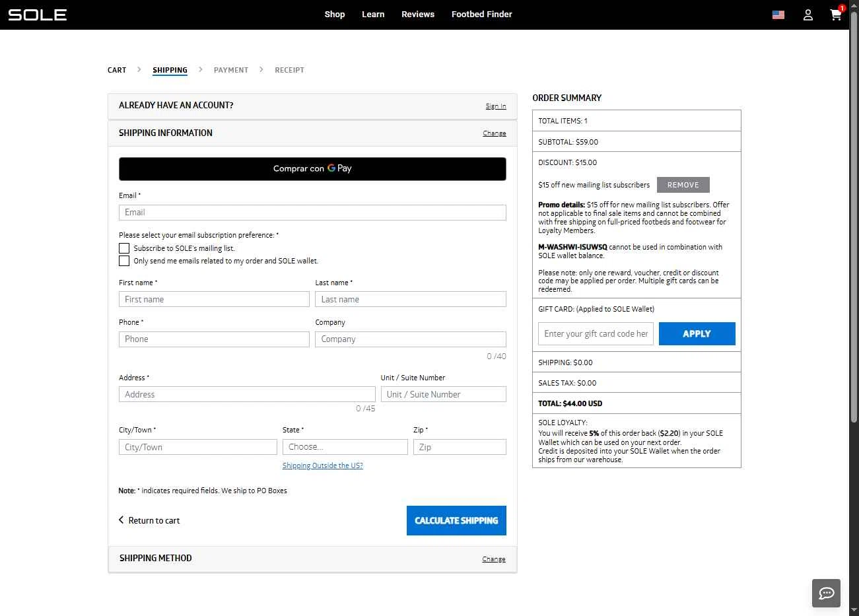Click the promo code M-WASHWI-ISUW5Q text
859x616 pixels.
[572, 247]
